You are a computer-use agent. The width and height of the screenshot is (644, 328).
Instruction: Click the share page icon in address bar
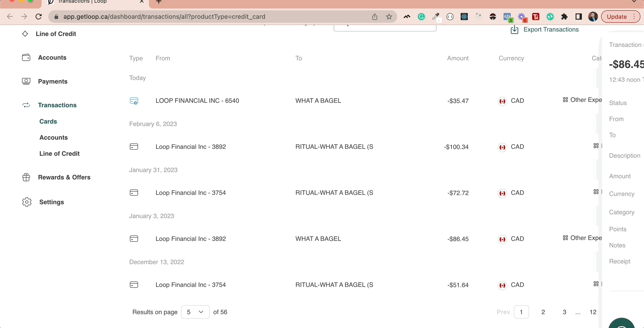click(x=375, y=17)
